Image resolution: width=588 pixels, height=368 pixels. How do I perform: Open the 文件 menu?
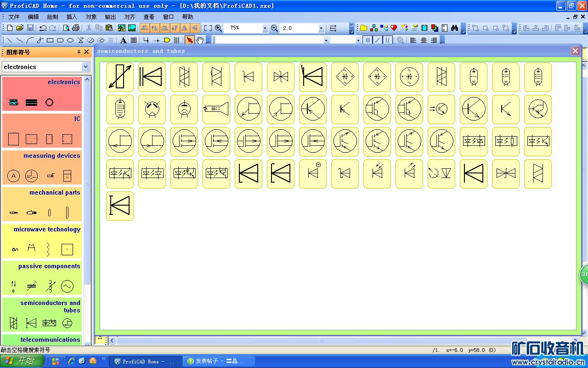[14, 17]
